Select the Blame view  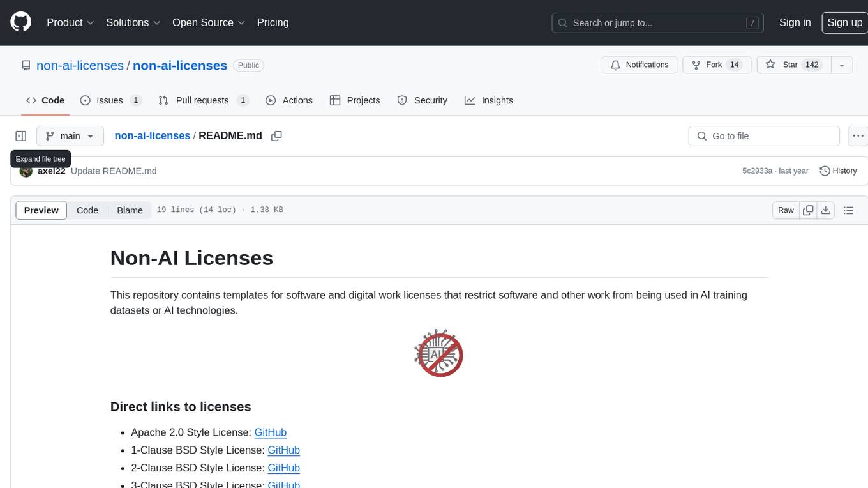coord(130,210)
